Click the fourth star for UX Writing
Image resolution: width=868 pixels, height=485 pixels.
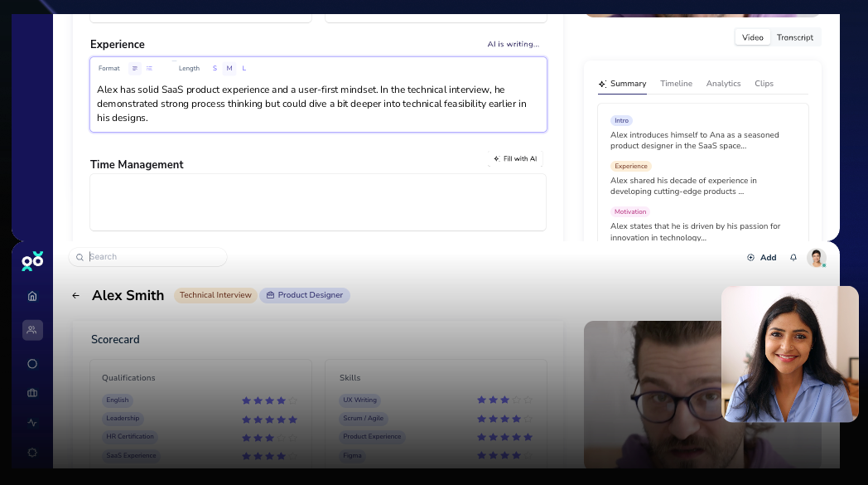517,400
